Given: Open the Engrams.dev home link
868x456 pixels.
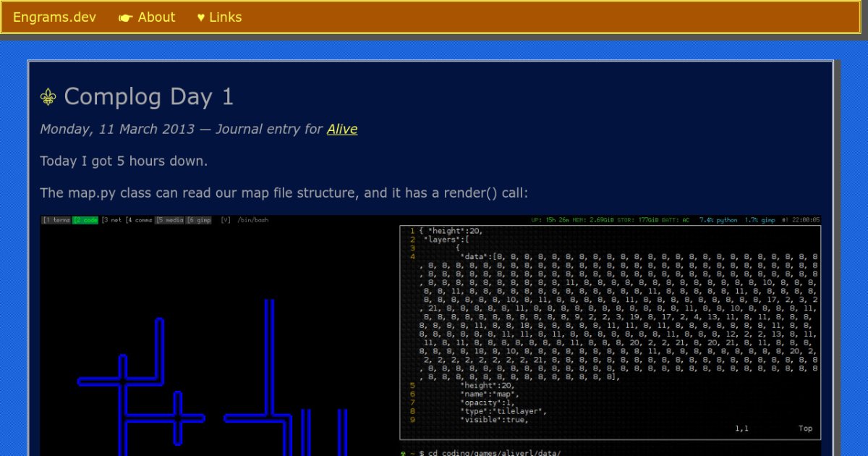Looking at the screenshot, I should click(54, 17).
